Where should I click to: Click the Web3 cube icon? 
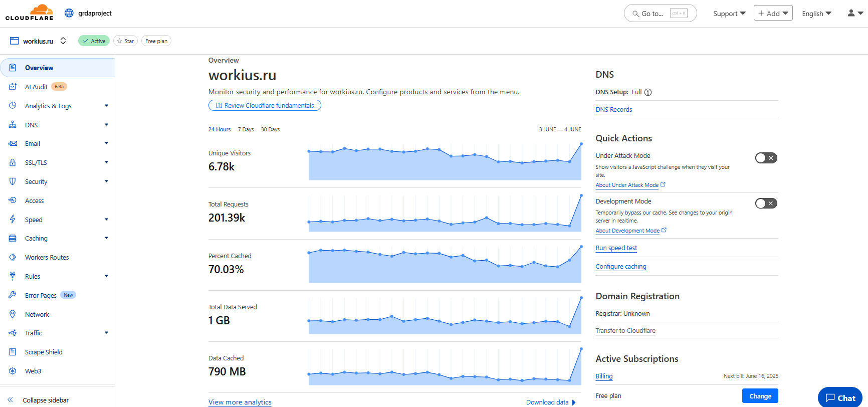pyautogui.click(x=13, y=371)
